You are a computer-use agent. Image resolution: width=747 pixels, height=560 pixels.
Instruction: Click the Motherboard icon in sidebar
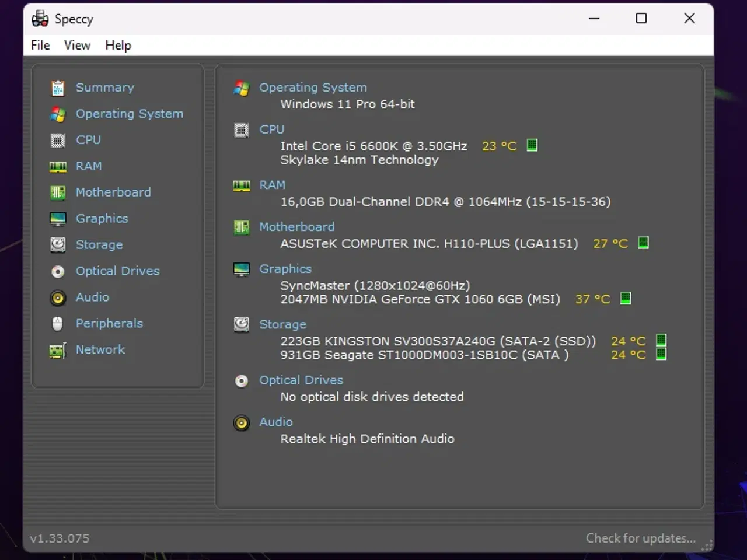[58, 192]
